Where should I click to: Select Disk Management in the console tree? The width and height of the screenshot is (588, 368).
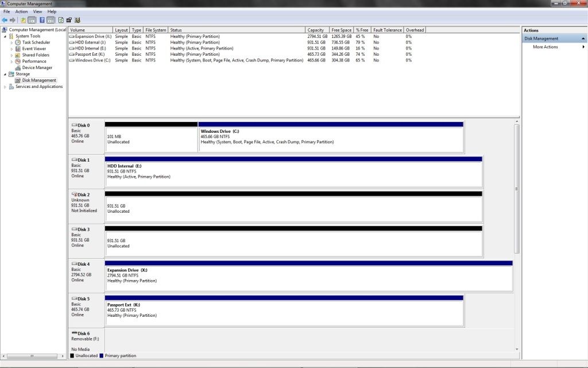point(39,80)
